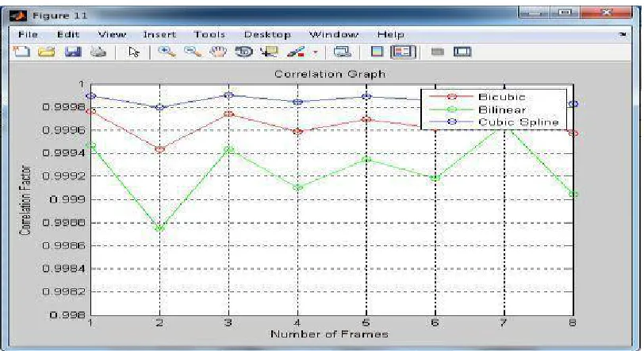The image size is (644, 351).
Task: Minimize the Figure 11 window
Action: (x=534, y=13)
